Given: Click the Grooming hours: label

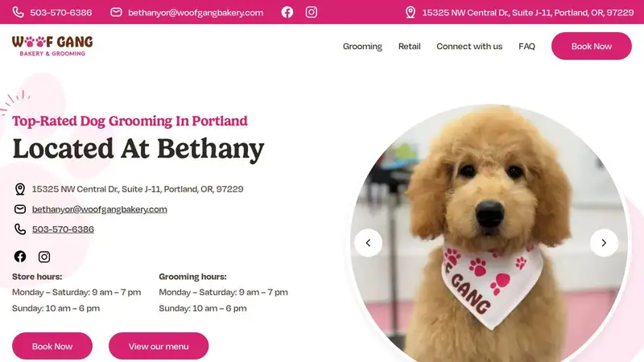Looking at the screenshot, I should (x=192, y=277).
